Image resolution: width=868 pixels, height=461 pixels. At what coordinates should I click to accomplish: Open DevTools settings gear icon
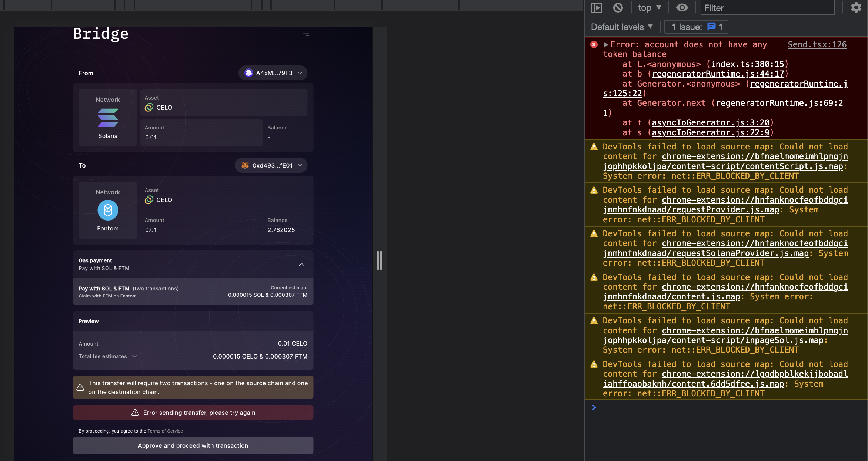pos(856,7)
